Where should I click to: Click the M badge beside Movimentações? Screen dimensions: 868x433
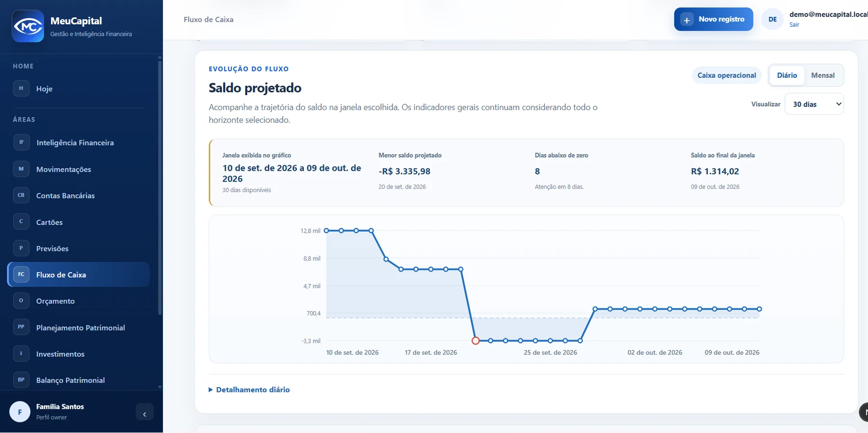pyautogui.click(x=21, y=169)
